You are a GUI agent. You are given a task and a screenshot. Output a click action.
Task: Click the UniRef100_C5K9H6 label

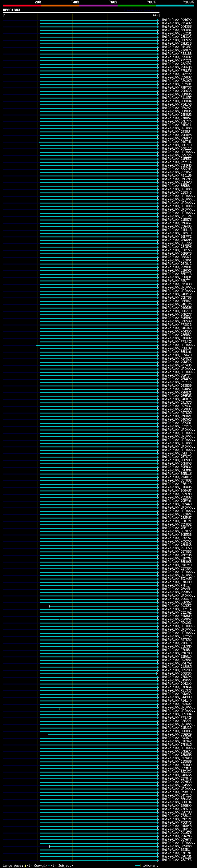click(x=176, y=165)
